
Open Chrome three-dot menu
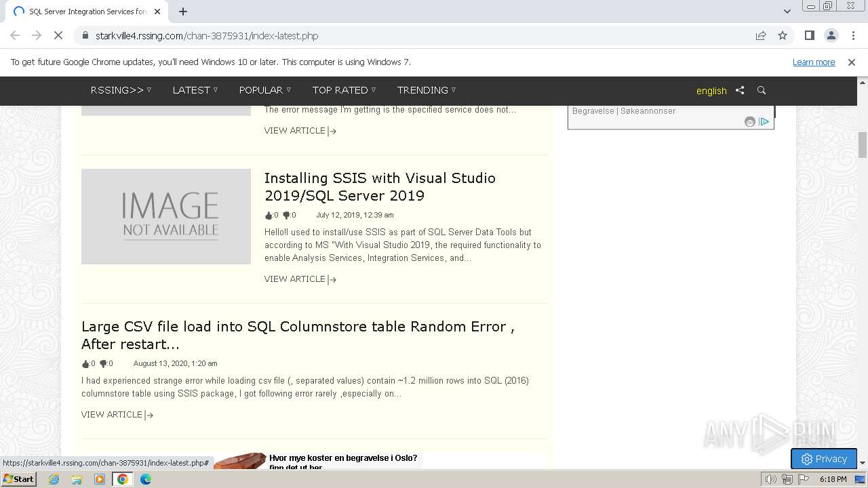[852, 35]
